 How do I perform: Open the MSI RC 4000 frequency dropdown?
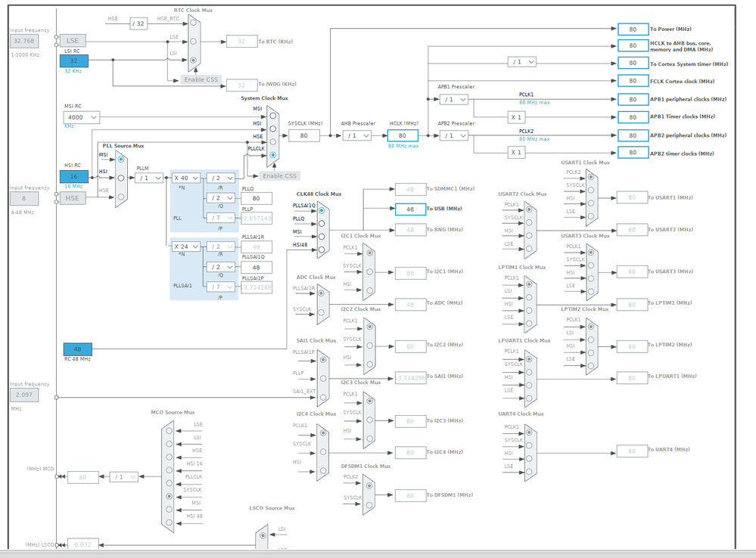(82, 117)
